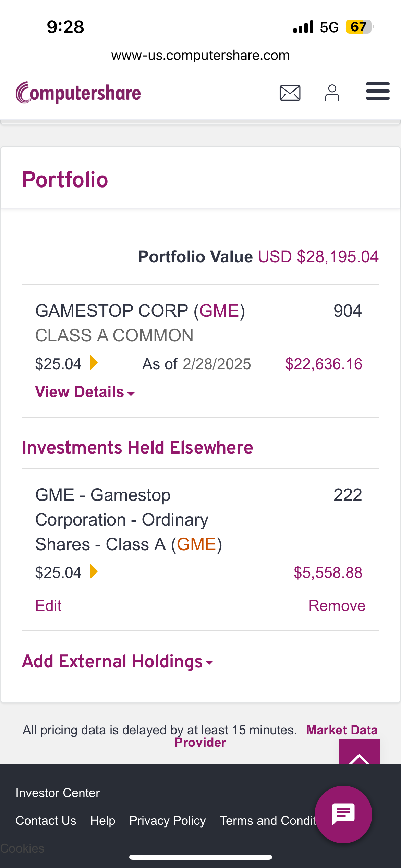Open Contact Us in the footer
This screenshot has height=868, width=401.
(x=46, y=821)
